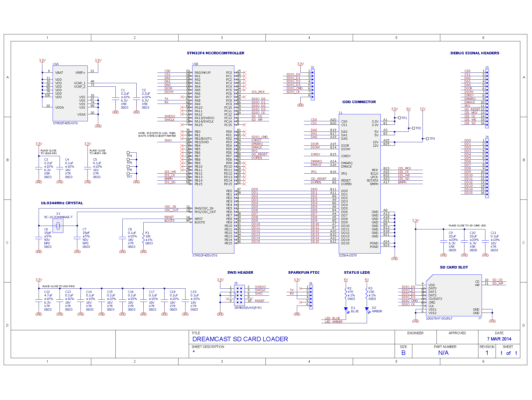
Task: Click PLACE CLOSE TO VDD PINS note
Action: coord(58,286)
